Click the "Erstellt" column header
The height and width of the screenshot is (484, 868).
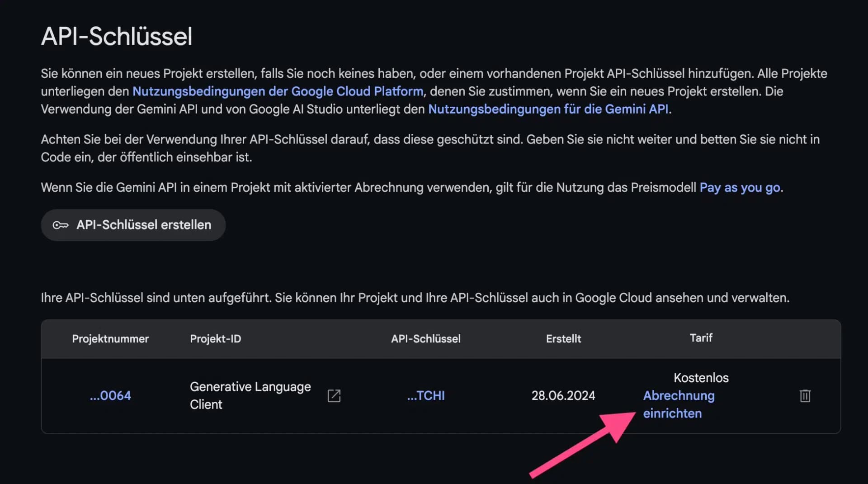click(563, 338)
